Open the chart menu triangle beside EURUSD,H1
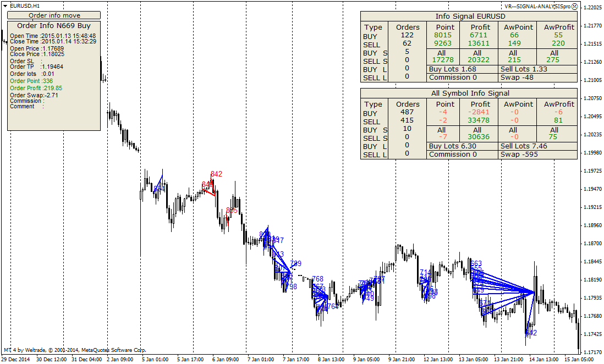Image resolution: width=604 pixels, height=364 pixels. 6,6
